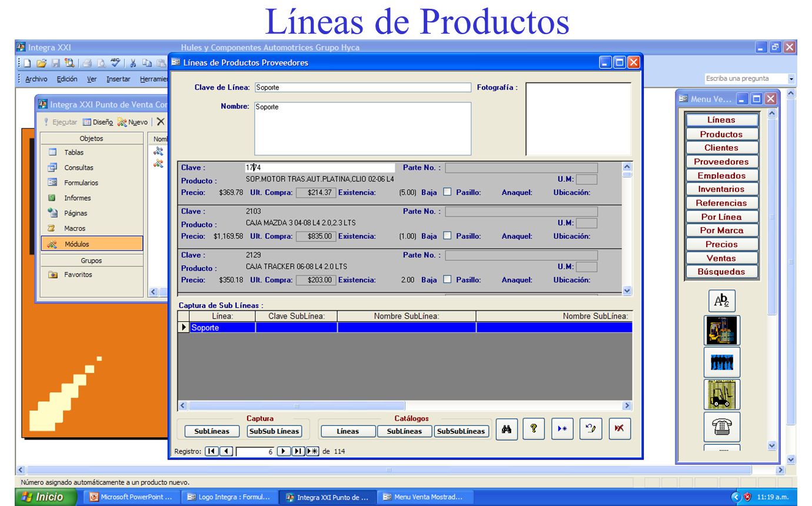Screen dimensions: 812x506
Task: Click the file search toolbar icon
Action: (68, 62)
